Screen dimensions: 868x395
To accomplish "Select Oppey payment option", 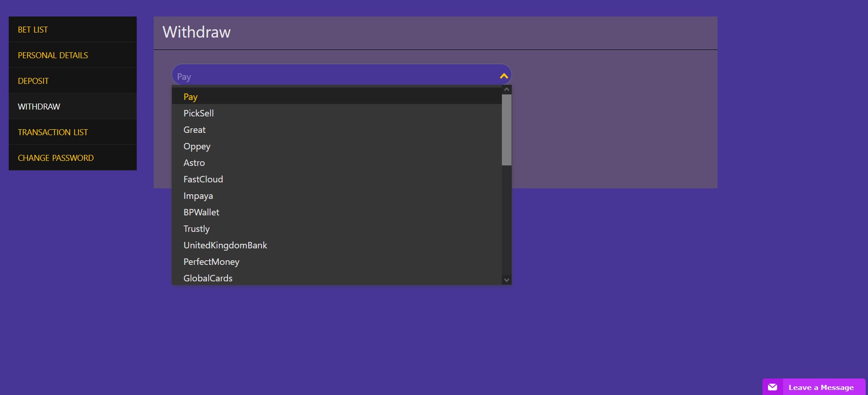I will (x=337, y=146).
